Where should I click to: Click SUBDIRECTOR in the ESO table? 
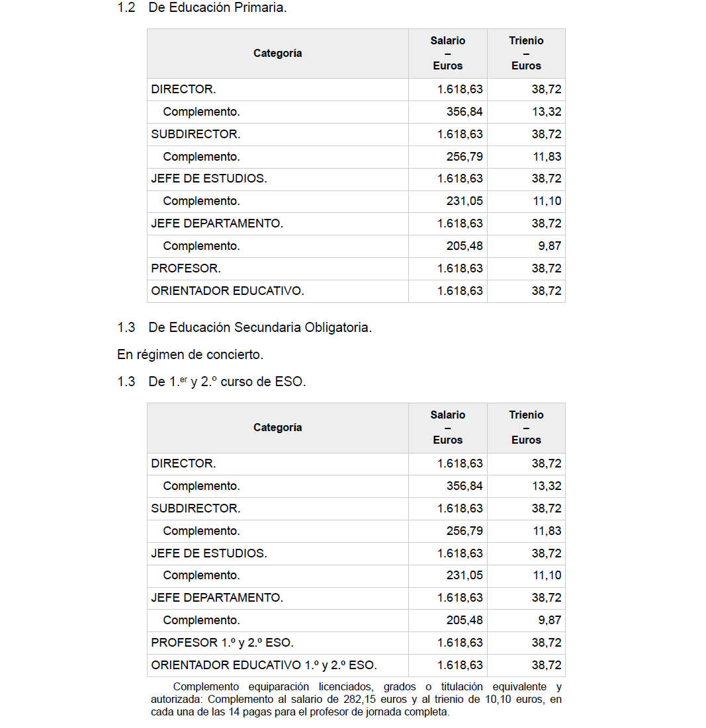click(196, 508)
